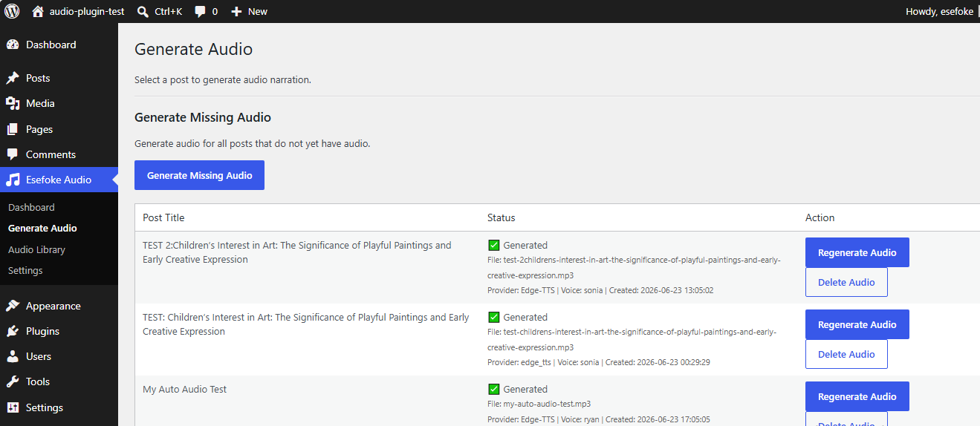Click the home icon beside audio-plugin-test
Image resolution: width=980 pixels, height=426 pixels.
(x=38, y=11)
